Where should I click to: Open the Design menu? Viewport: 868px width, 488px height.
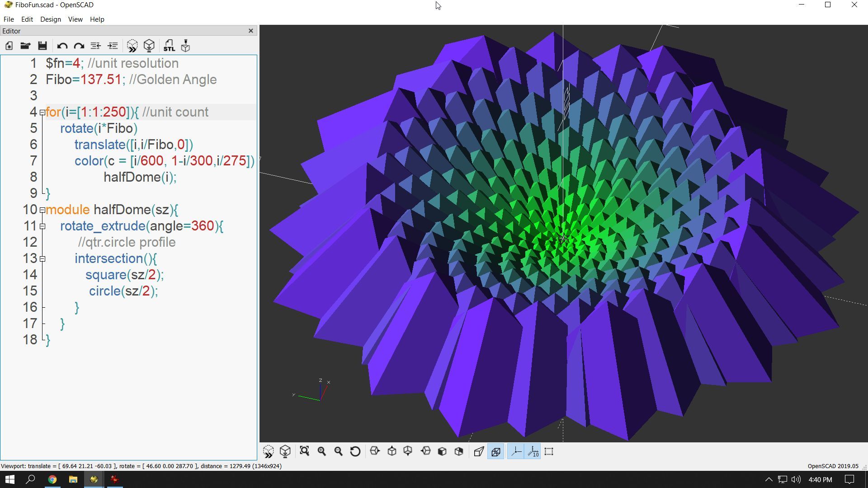(x=50, y=19)
